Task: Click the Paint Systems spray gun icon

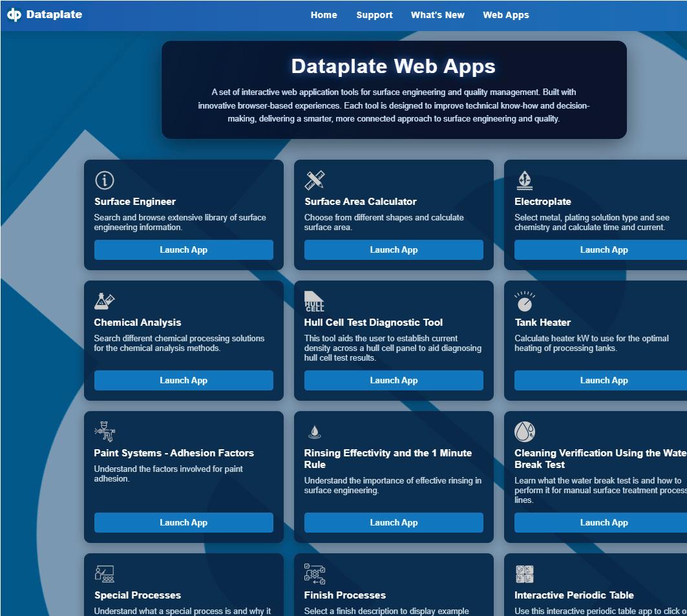Action: click(x=105, y=432)
